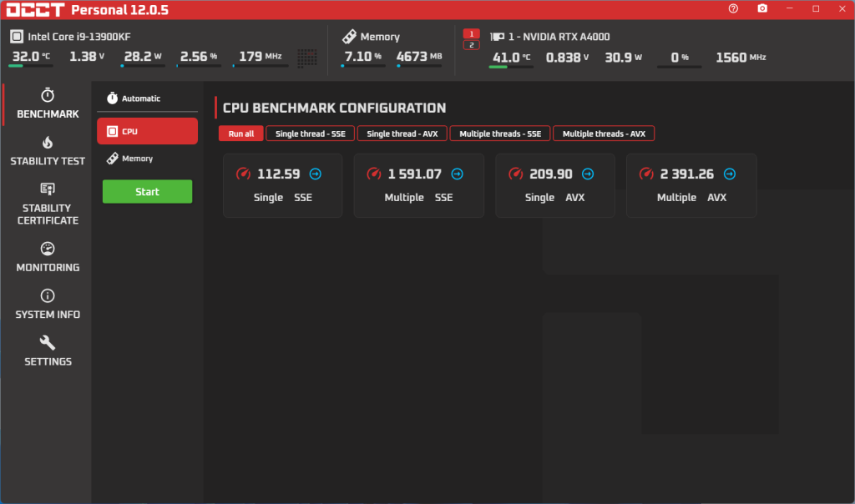Open Stability Certificate section
Image resolution: width=855 pixels, height=504 pixels.
(48, 204)
